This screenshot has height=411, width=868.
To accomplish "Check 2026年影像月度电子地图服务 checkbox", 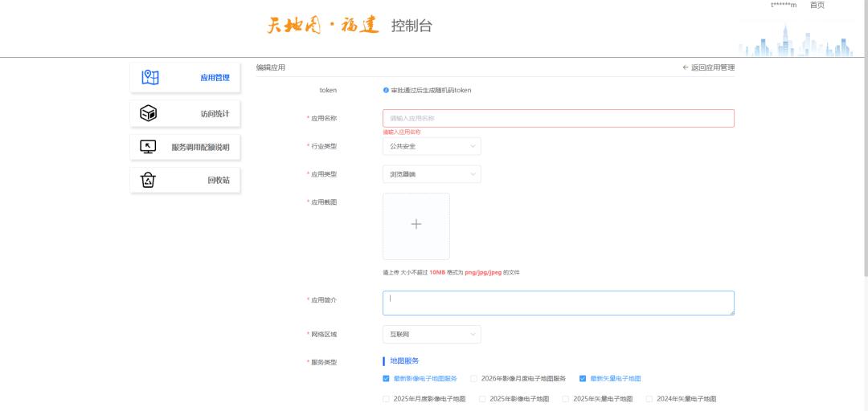I will click(474, 379).
